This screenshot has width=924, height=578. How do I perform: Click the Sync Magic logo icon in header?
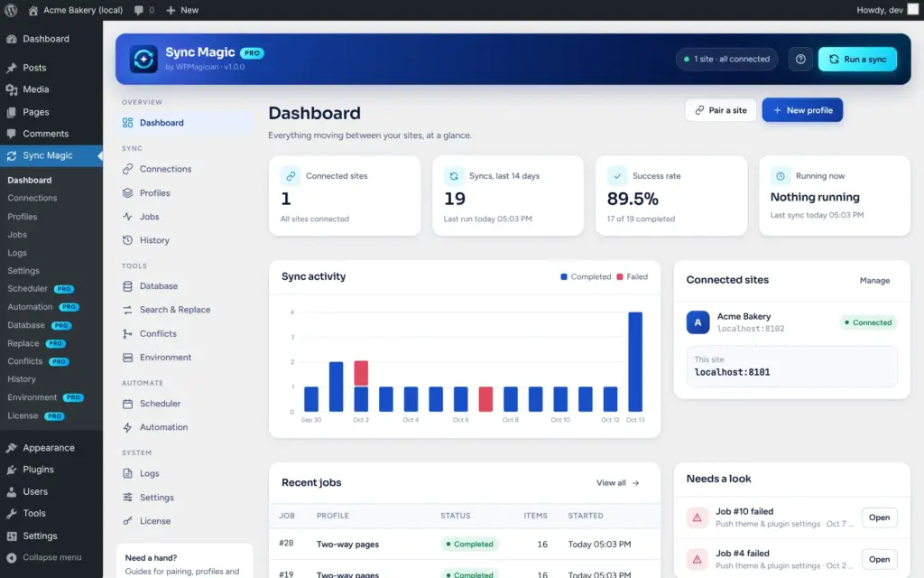[143, 59]
